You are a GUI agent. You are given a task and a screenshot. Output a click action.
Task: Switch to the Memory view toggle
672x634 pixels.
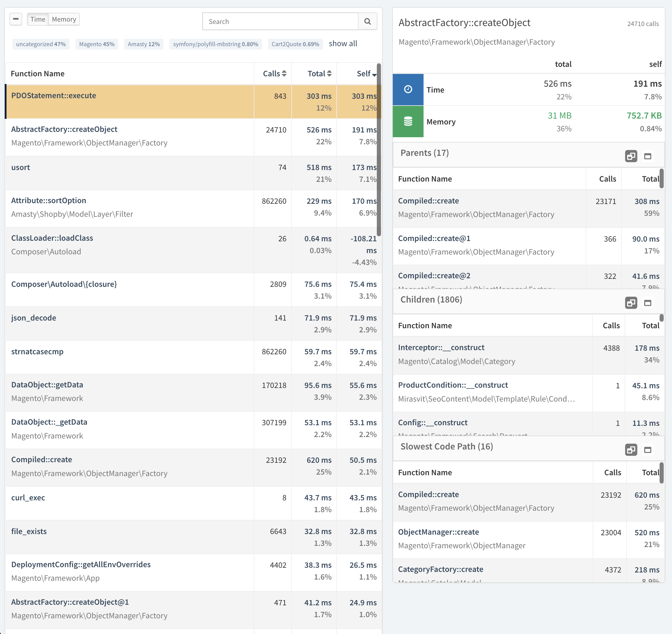[64, 19]
